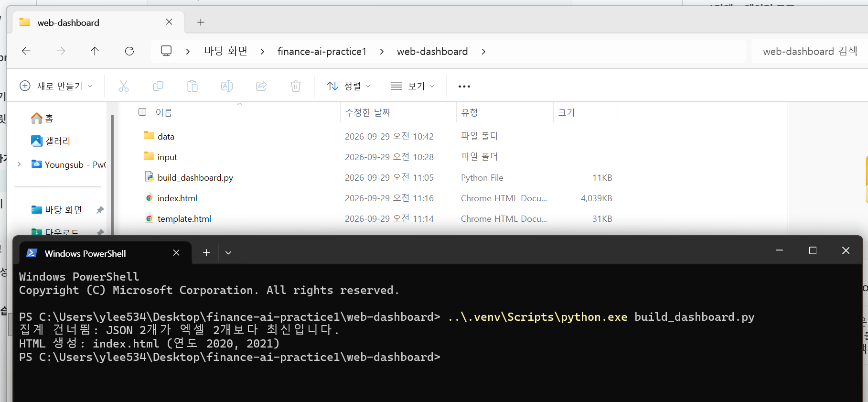Expand the Youngsub tree item
Image resolution: width=868 pixels, height=402 pixels.
pos(19,164)
